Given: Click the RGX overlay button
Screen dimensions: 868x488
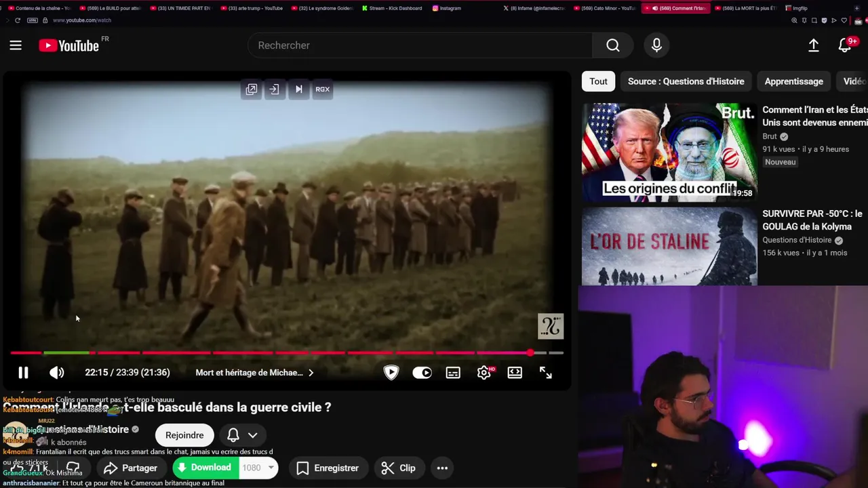Looking at the screenshot, I should click(x=323, y=89).
